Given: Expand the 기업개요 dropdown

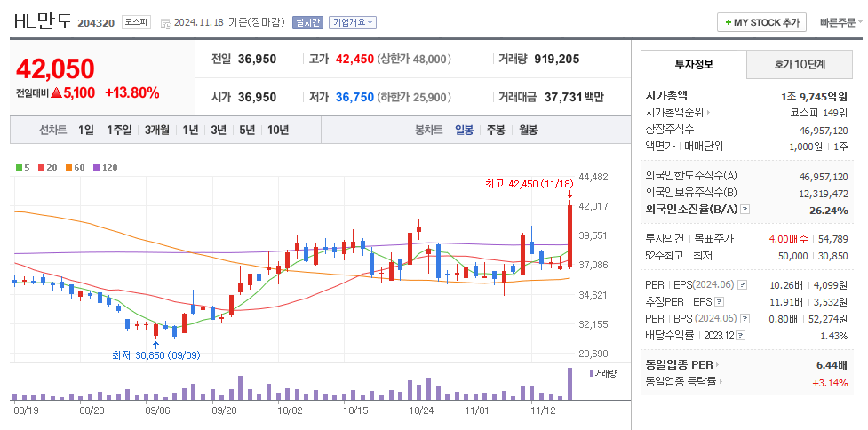Looking at the screenshot, I should [353, 23].
